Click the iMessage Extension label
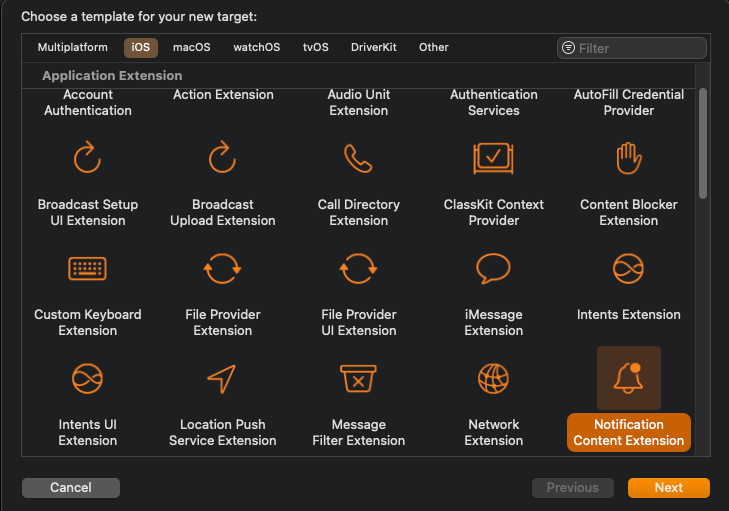729x511 pixels. [494, 323]
